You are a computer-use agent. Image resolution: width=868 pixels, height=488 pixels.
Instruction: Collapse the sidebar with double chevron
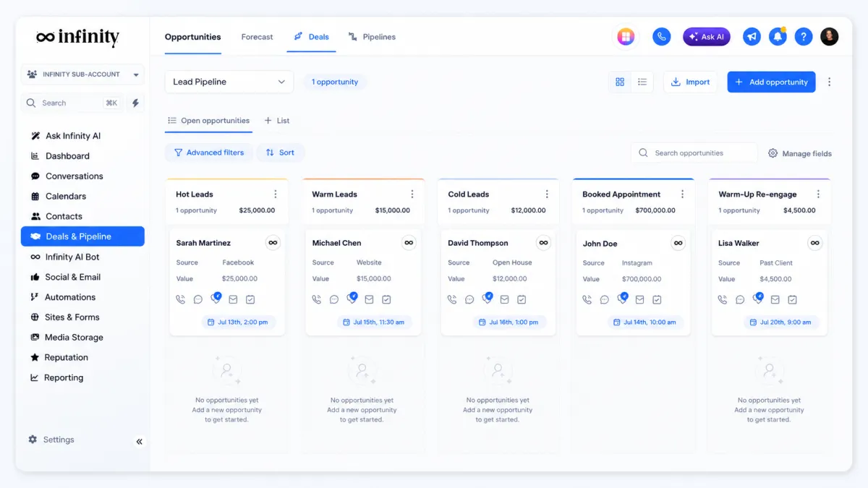tap(139, 442)
